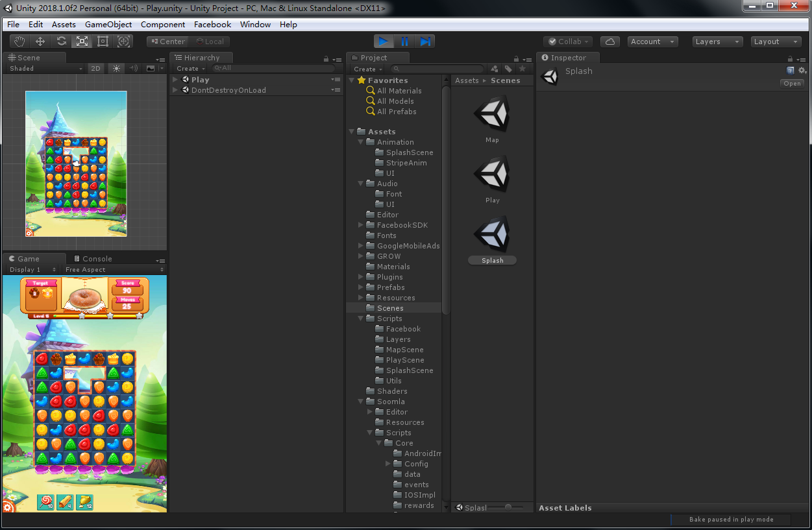Toggle the Hierarchy panel lock icon
Screen dimensions: 812x530
[x=326, y=58]
